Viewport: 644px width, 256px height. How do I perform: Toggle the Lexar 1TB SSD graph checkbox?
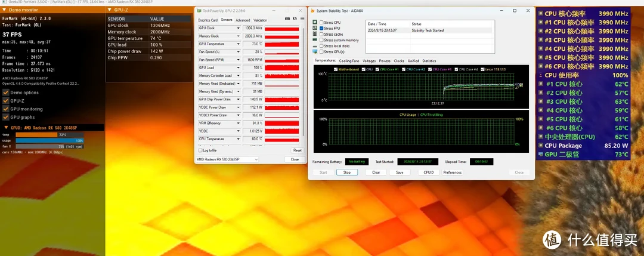coord(482,69)
